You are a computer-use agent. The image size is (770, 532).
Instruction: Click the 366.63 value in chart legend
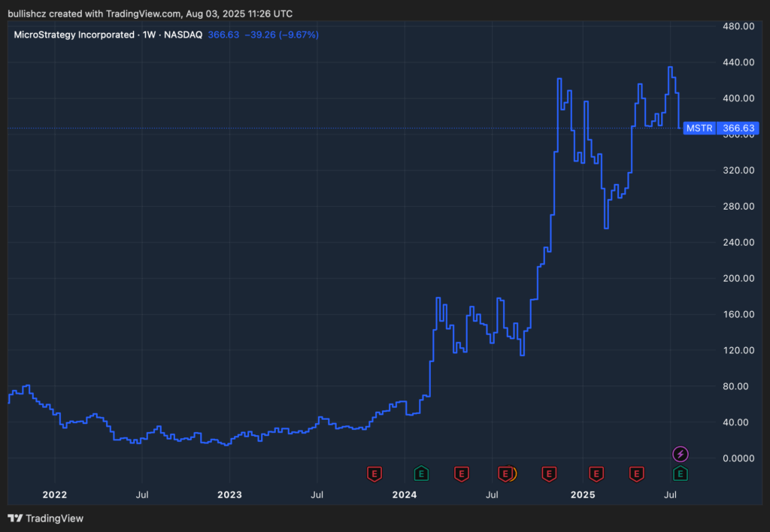(x=223, y=35)
